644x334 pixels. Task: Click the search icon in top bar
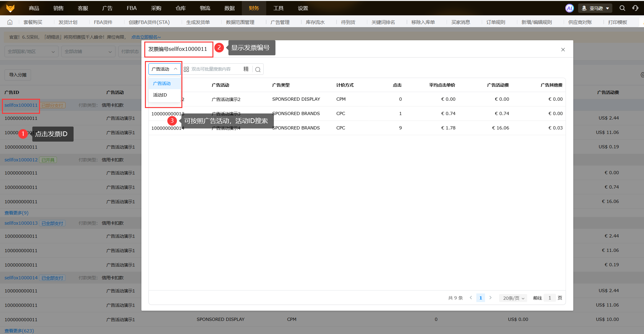pos(622,8)
